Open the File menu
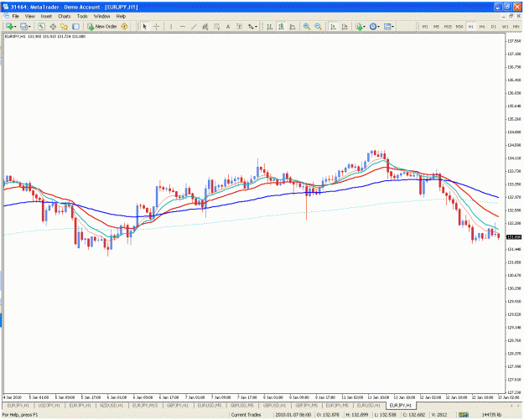 tap(16, 16)
